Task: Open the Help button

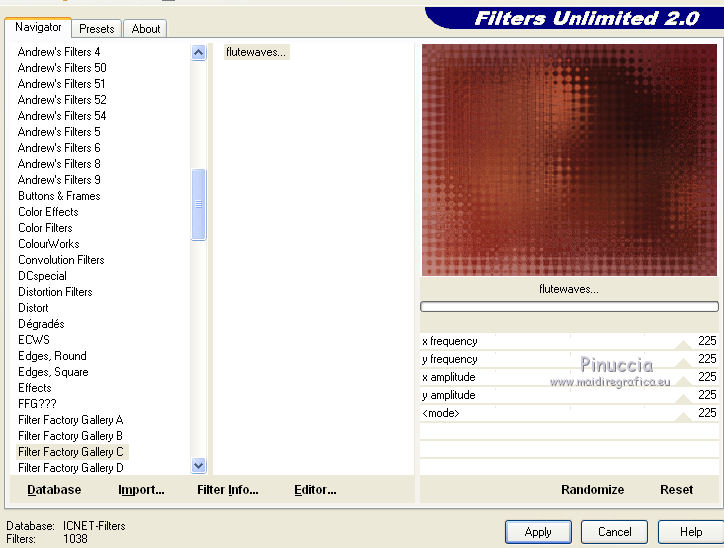Action: pos(691,532)
